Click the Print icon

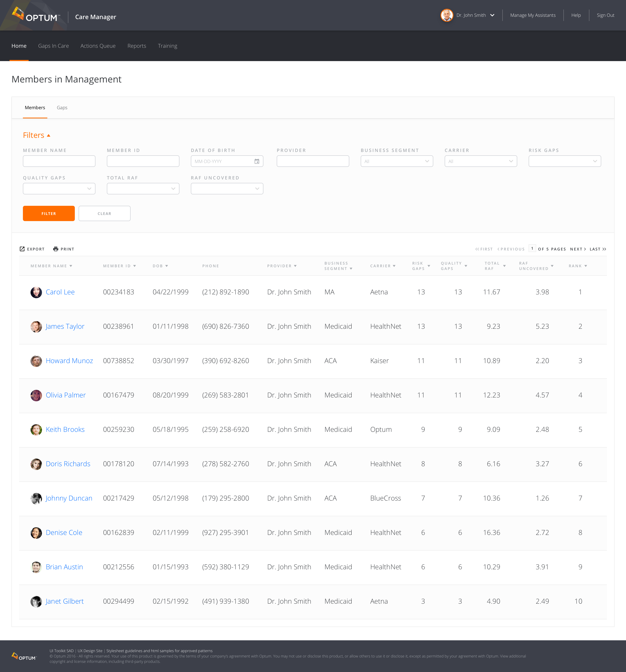click(x=56, y=249)
